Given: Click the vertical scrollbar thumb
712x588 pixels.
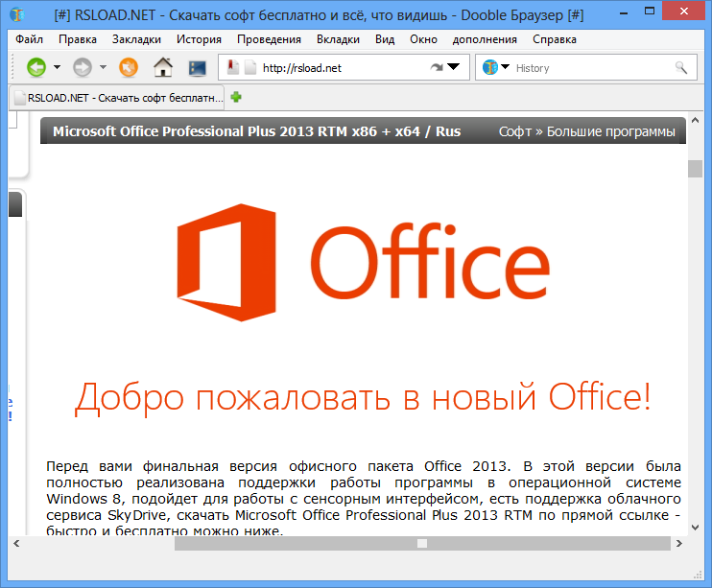Looking at the screenshot, I should coord(695,169).
